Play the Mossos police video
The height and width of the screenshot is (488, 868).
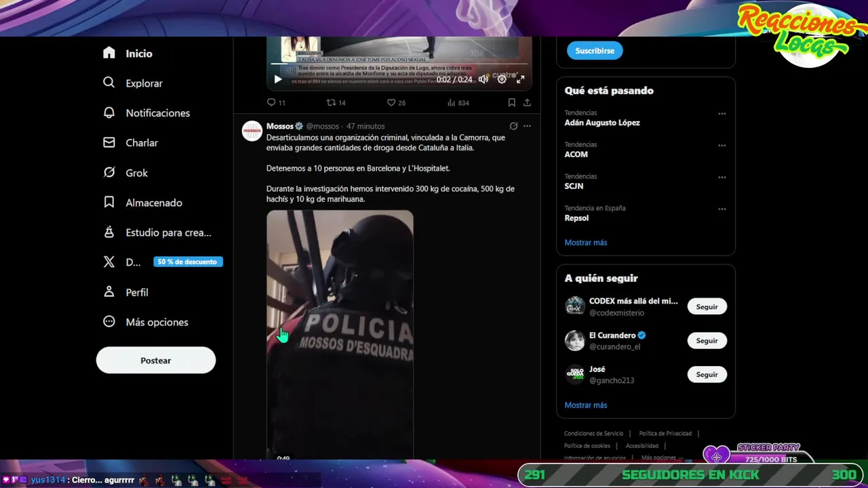[x=340, y=335]
